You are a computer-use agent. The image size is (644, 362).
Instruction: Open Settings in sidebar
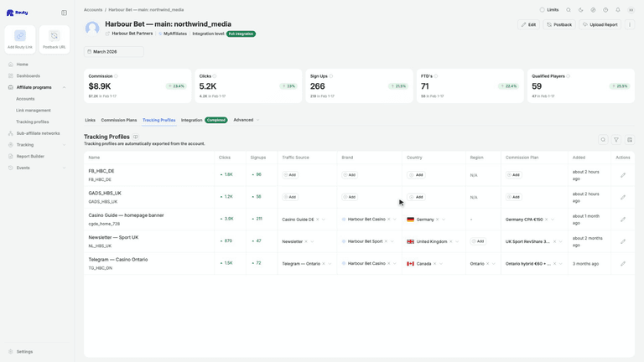pyautogui.click(x=24, y=352)
